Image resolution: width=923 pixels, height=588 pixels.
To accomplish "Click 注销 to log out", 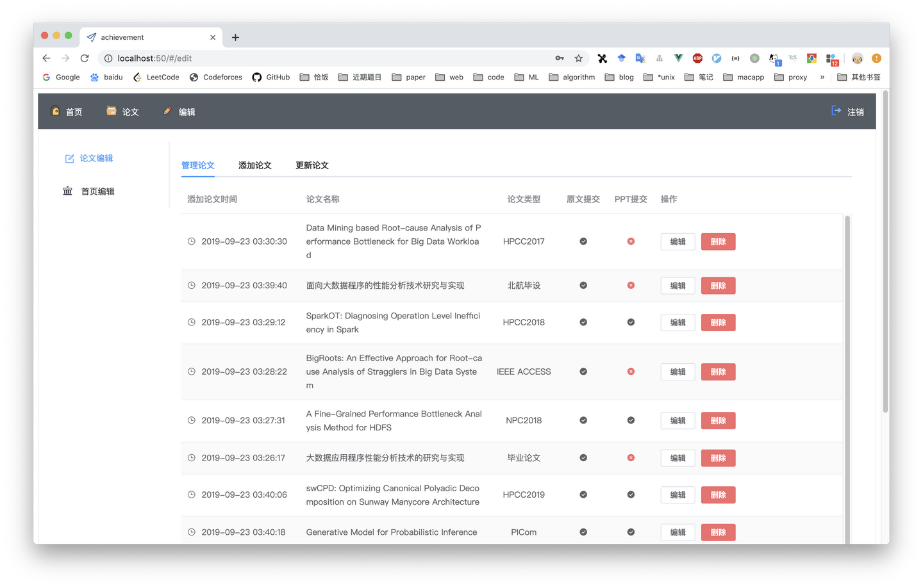I will pyautogui.click(x=856, y=112).
